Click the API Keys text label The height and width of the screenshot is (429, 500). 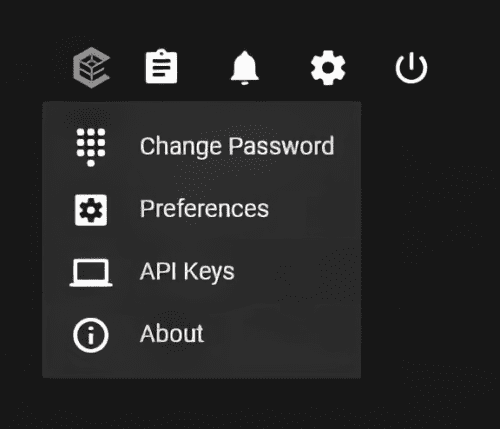(x=187, y=272)
